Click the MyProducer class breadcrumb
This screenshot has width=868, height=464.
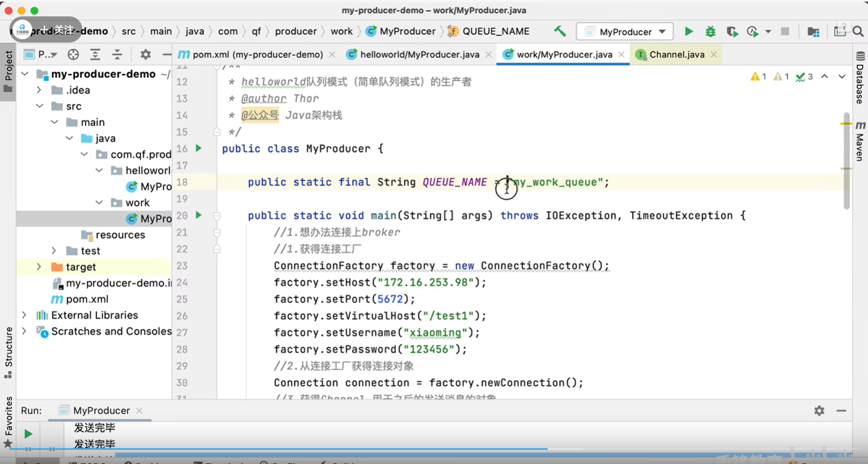point(401,32)
